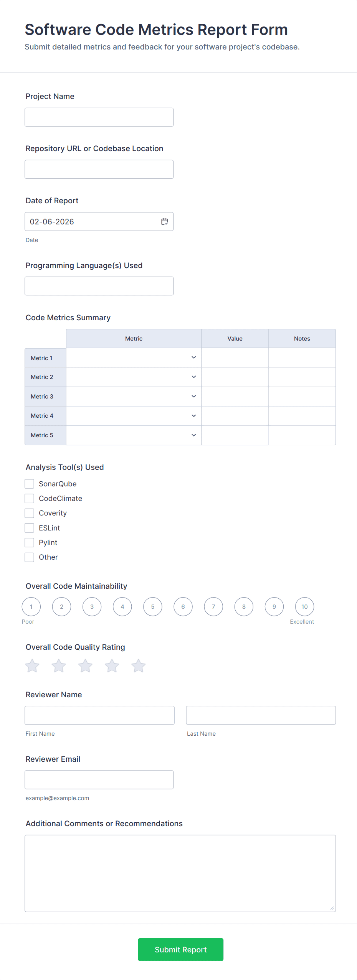This screenshot has width=357, height=980.
Task: Tick the Pylint checkbox
Action: (x=30, y=542)
